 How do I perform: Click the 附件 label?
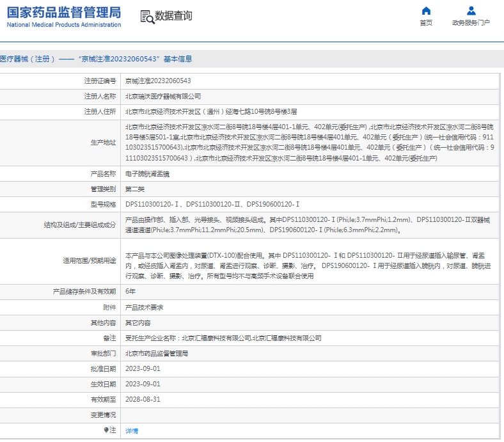click(109, 308)
